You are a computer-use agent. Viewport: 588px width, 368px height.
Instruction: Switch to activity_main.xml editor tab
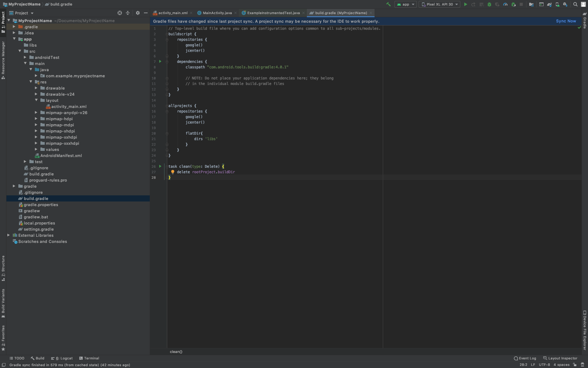tap(173, 13)
